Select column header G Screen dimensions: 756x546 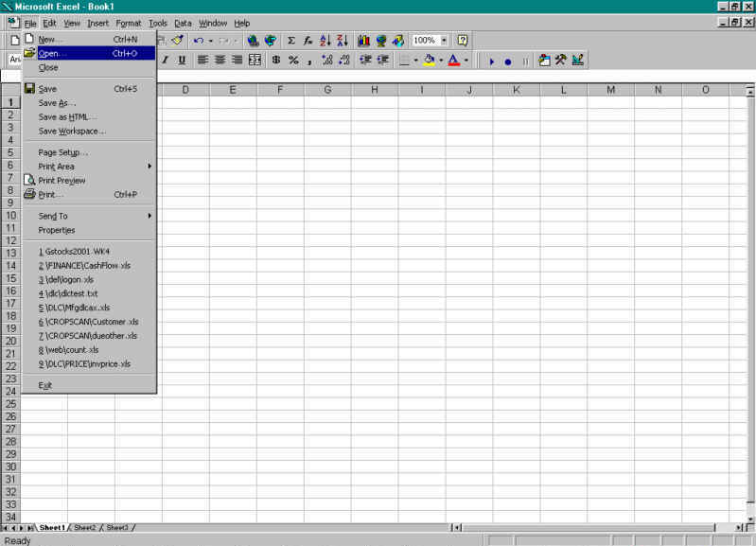(327, 90)
